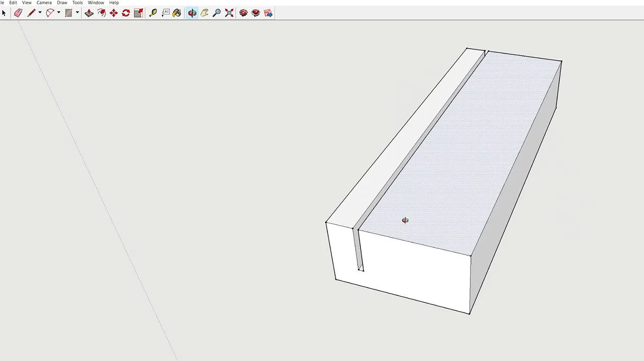Viewport: 644px width, 361px height.
Task: Open the Camera menu
Action: coord(44,3)
